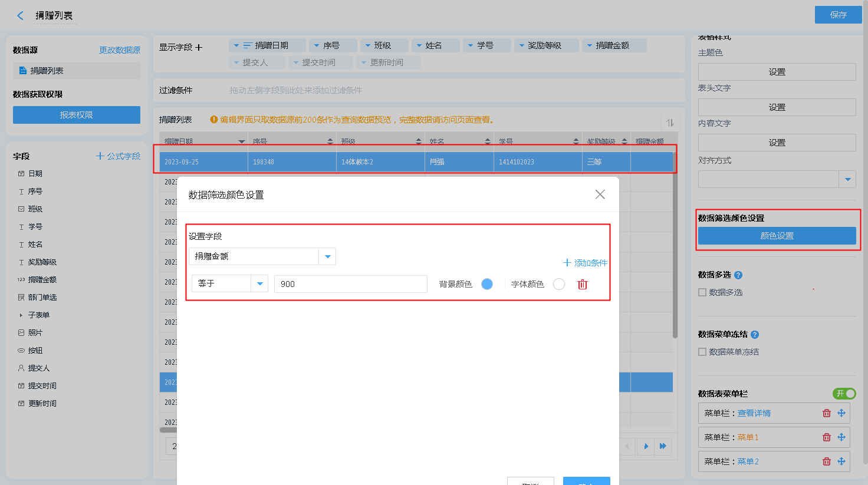Screen dimensions: 868x485
Task: Expand the 对齐方式 dropdown
Action: (847, 179)
